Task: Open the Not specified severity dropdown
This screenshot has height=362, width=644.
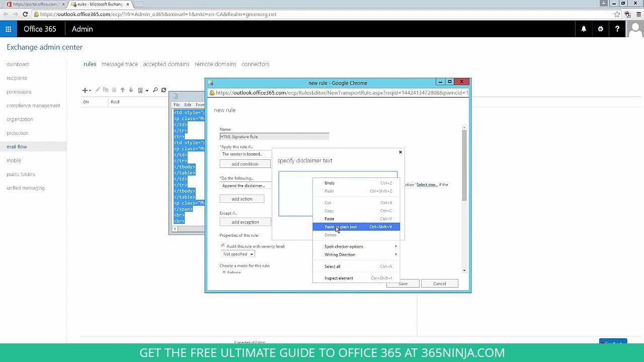Action: pyautogui.click(x=237, y=254)
